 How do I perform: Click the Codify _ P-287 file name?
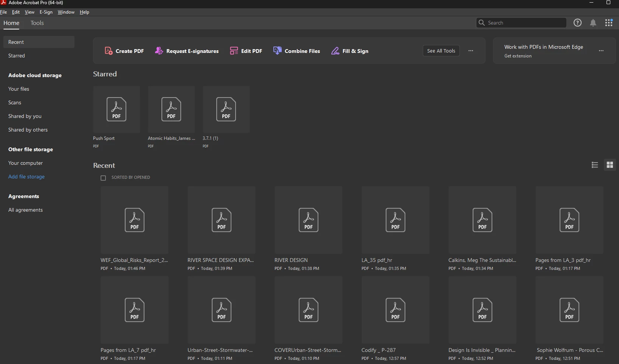[379, 350]
